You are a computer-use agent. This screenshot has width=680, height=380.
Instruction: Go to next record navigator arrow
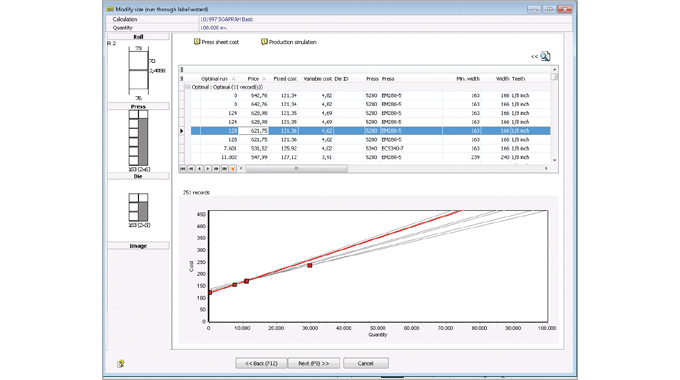click(x=207, y=168)
